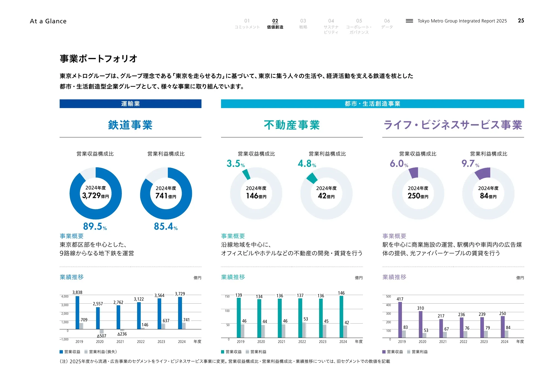Click the (注) footnote about 2025年度 segment change

coord(225,361)
